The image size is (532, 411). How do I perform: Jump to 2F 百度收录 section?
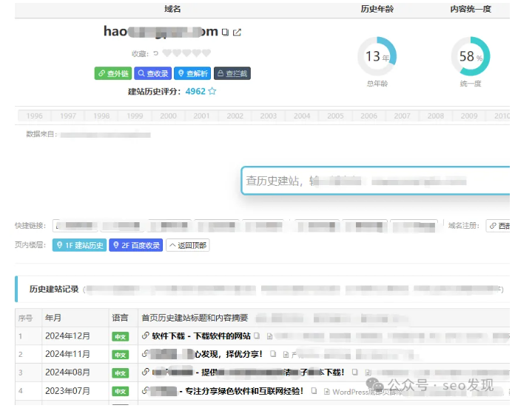point(136,245)
